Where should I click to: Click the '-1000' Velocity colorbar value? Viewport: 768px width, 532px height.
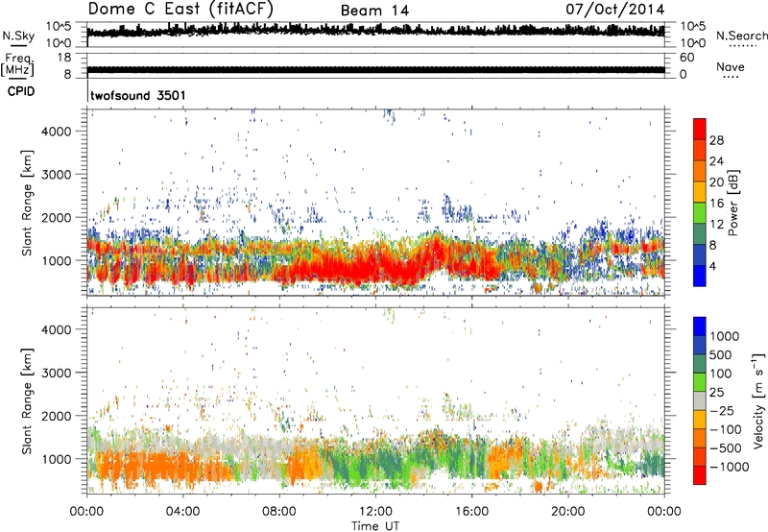point(729,467)
